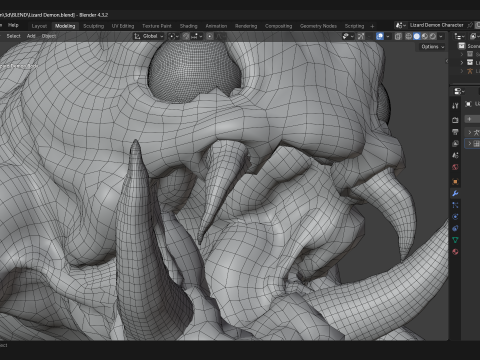Toggle viewport gizmos button
This screenshot has width=480, height=360.
tap(361, 36)
